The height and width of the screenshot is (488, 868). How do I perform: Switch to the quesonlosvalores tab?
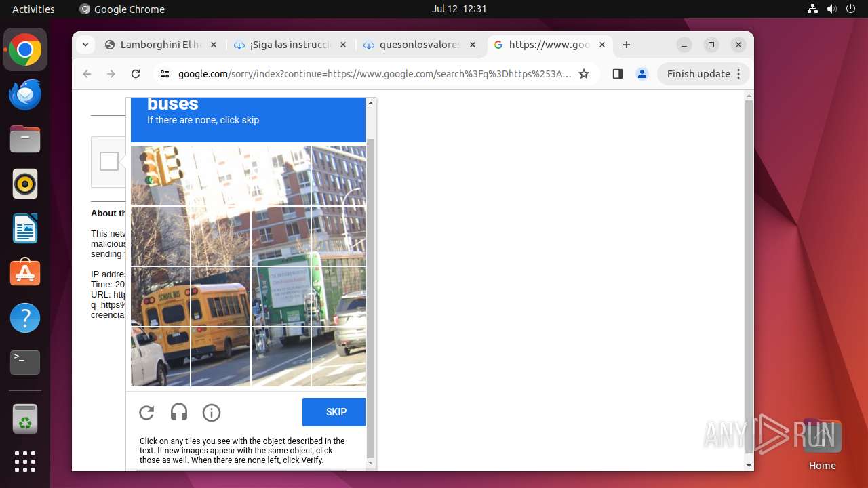(x=420, y=45)
